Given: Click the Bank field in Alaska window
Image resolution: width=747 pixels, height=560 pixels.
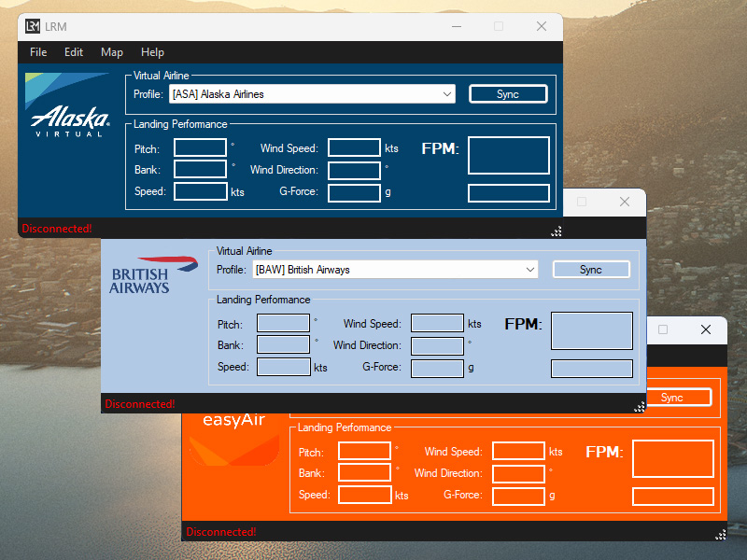Looking at the screenshot, I should tap(200, 169).
